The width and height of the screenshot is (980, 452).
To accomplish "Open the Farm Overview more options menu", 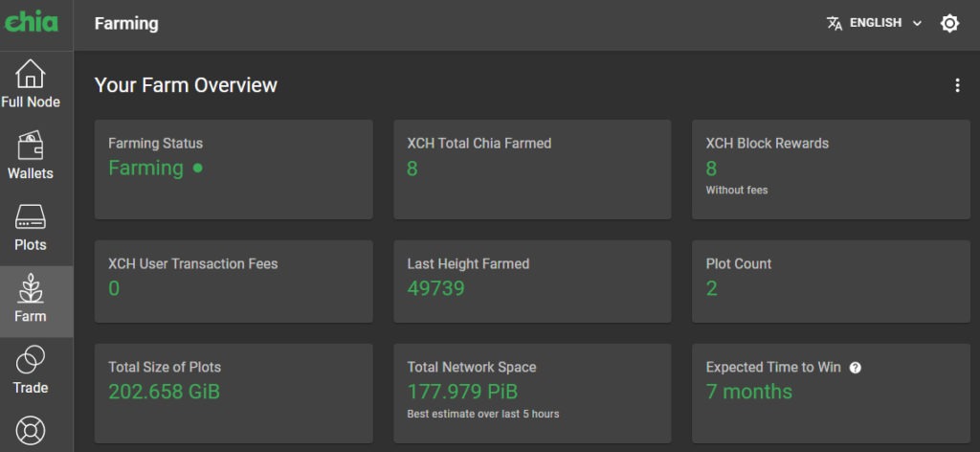I will (x=957, y=85).
